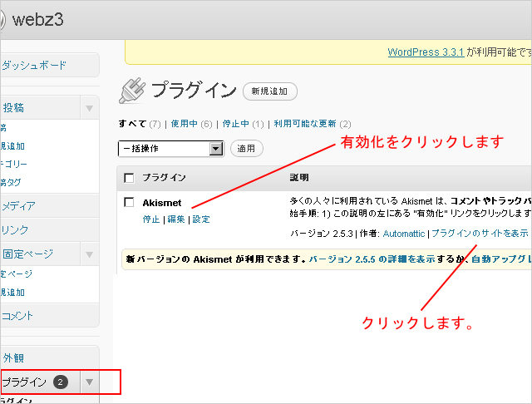Open the 投稿タグ submenu item
The height and width of the screenshot is (404, 532).
click(x=11, y=183)
